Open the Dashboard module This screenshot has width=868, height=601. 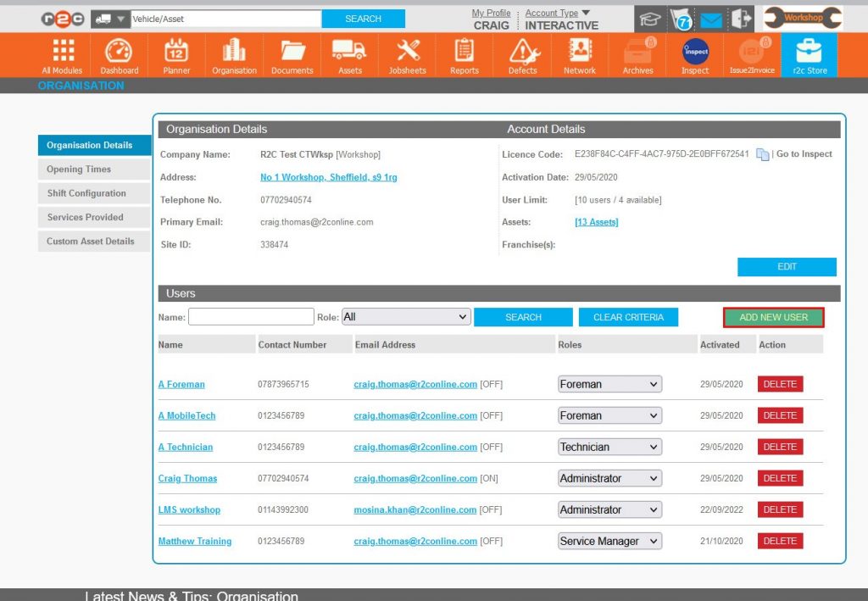(x=119, y=54)
